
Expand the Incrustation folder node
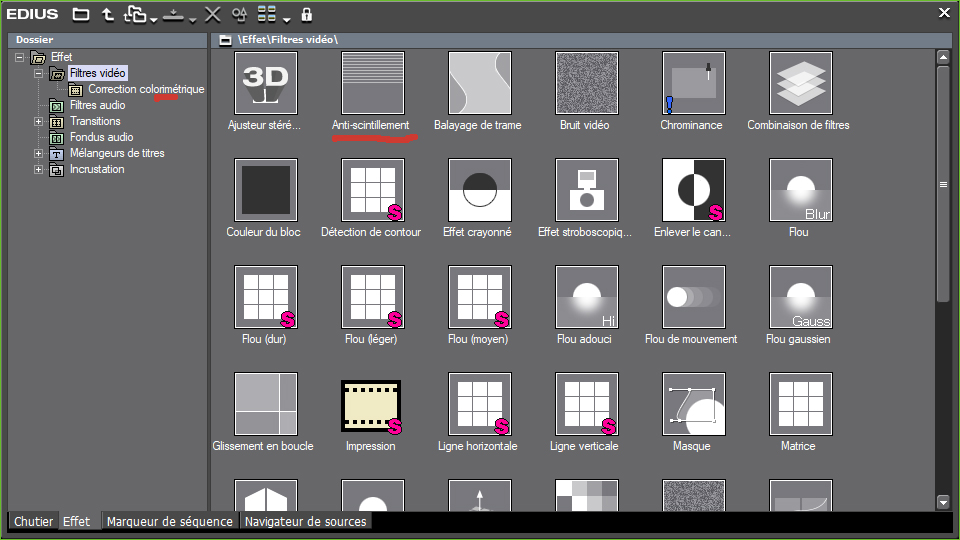click(x=39, y=170)
